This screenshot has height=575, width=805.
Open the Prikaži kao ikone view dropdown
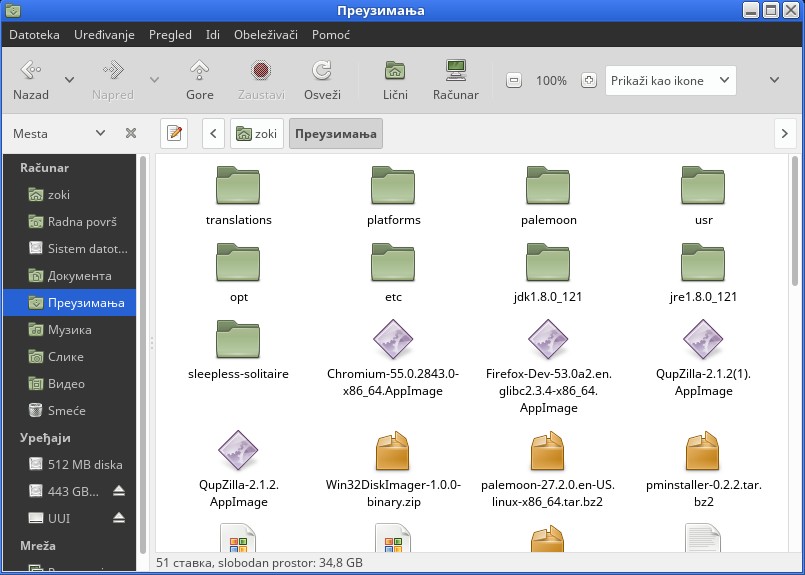click(670, 81)
